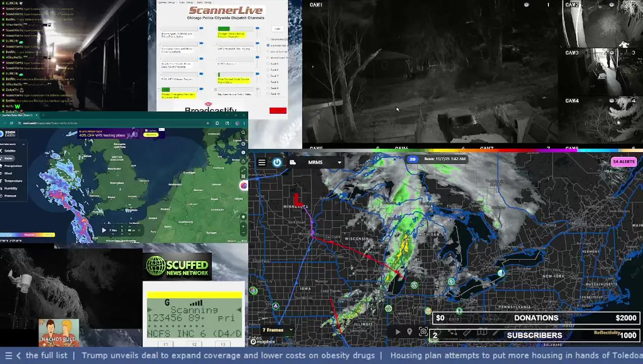Click the red button in ScannerLive
The height and width of the screenshot is (364, 643).
pyautogui.click(x=278, y=111)
